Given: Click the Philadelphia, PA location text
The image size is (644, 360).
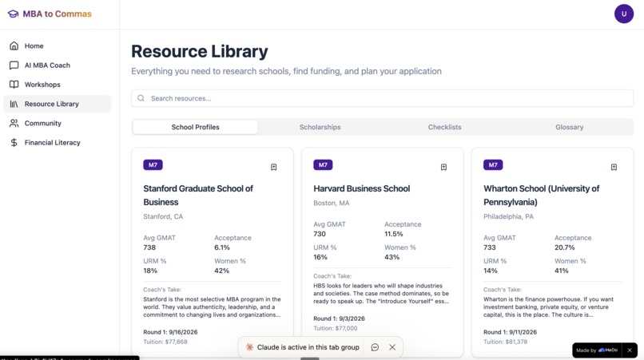Looking at the screenshot, I should [508, 217].
